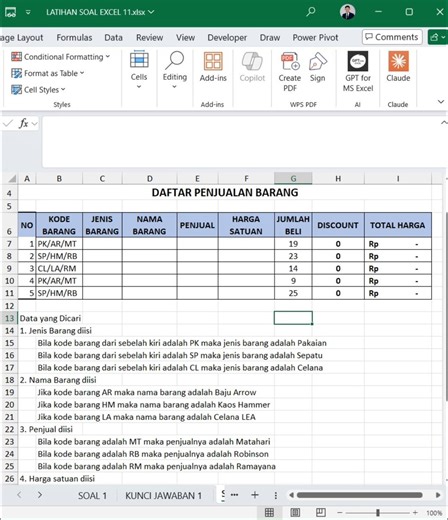Open the Conditional Formatting menu
This screenshot has height=520, width=448.
click(x=60, y=57)
